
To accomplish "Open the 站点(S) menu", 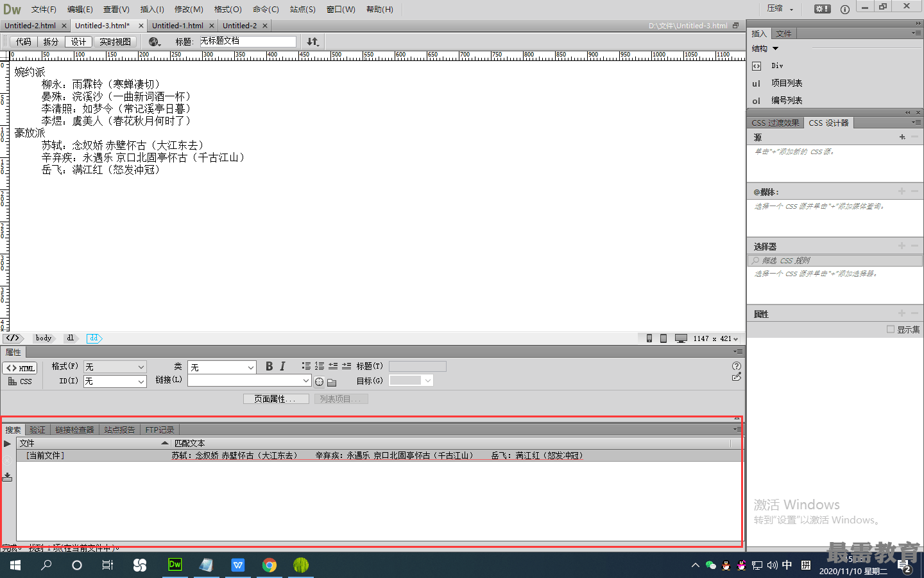I will [302, 9].
